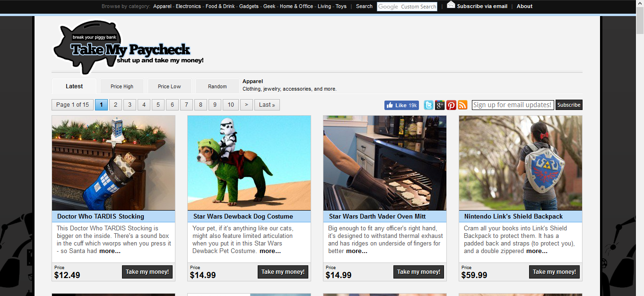Read more about the Darth Vader Oven Mitt
This screenshot has height=296, width=644.
[357, 251]
